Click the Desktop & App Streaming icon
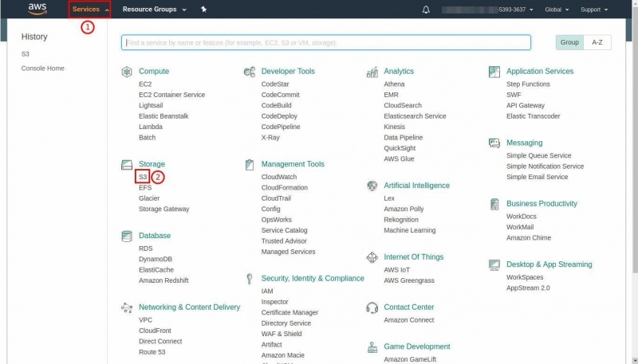The width and height of the screenshot is (638, 364). (x=494, y=265)
